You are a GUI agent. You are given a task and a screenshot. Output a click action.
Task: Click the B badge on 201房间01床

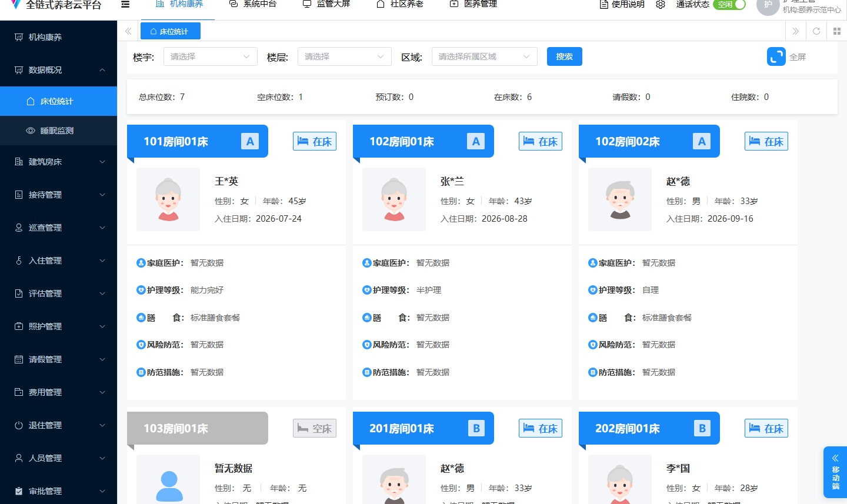click(476, 428)
